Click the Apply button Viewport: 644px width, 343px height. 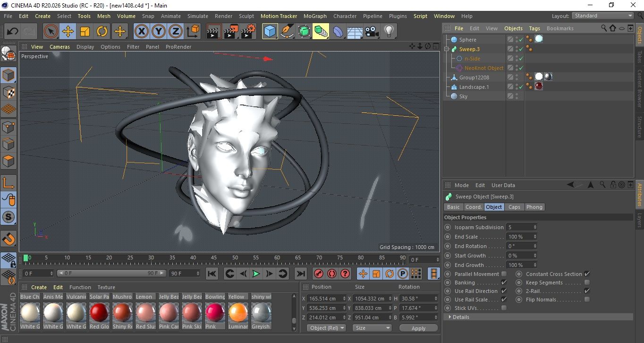coord(418,328)
